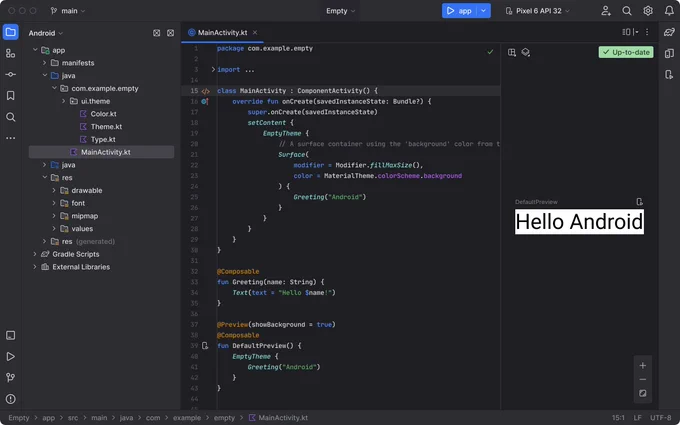Screen dimensions: 680x425
Task: Expand the drawable folder
Action: point(54,190)
